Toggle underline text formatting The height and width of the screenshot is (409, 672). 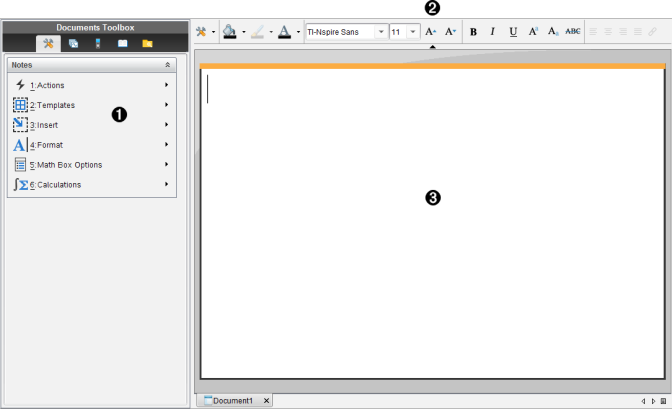tap(513, 32)
